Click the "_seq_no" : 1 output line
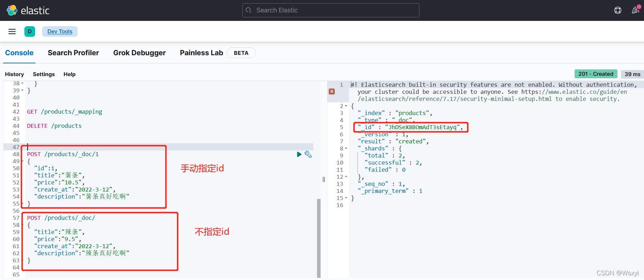The height and width of the screenshot is (280, 644). [381, 184]
